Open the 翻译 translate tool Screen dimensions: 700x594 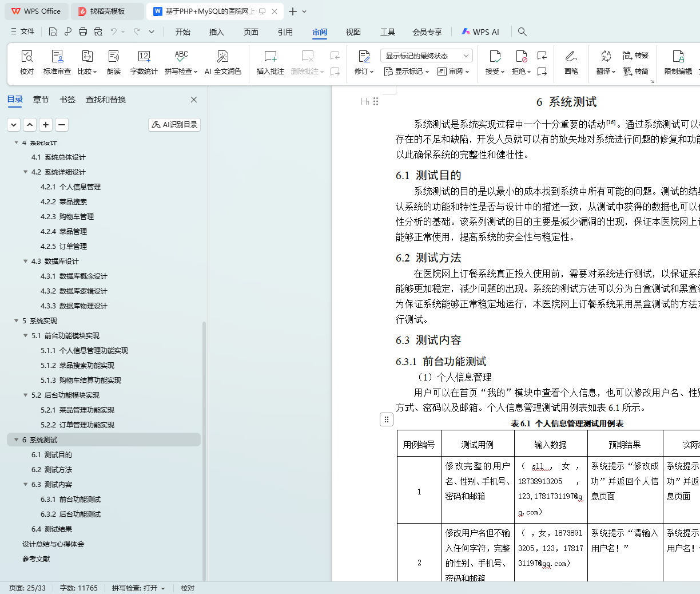pos(606,62)
